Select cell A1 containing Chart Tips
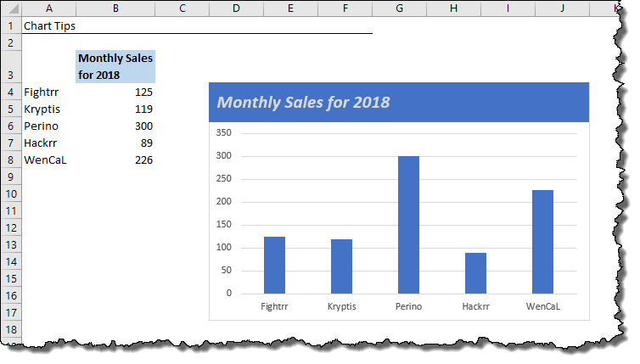Image resolution: width=640 pixels, height=364 pixels. click(48, 25)
